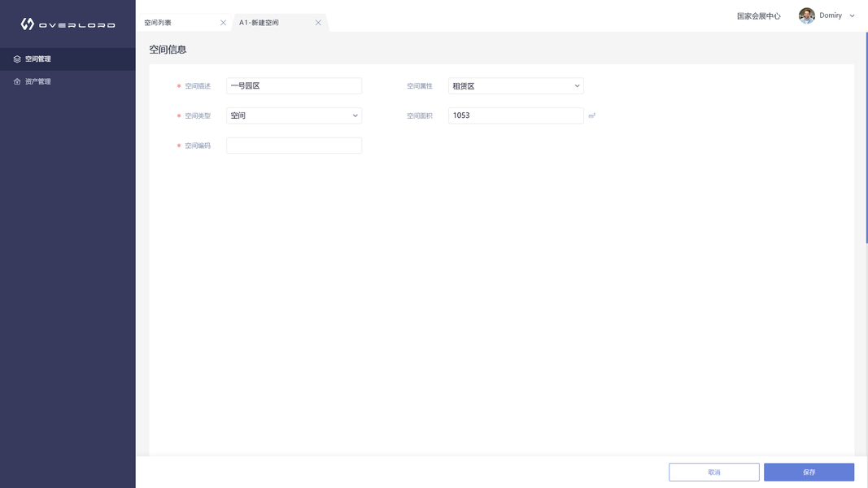The width and height of the screenshot is (868, 488).
Task: Open the Domiry account dropdown arrow
Action: tap(852, 15)
